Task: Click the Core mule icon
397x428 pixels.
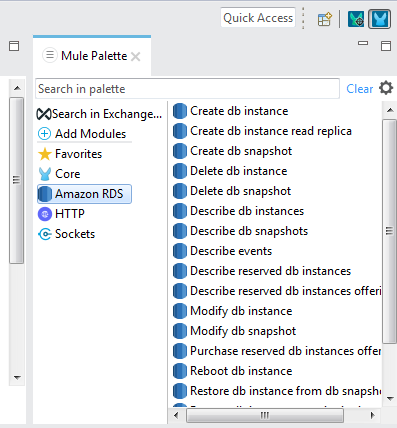Action: (45, 174)
